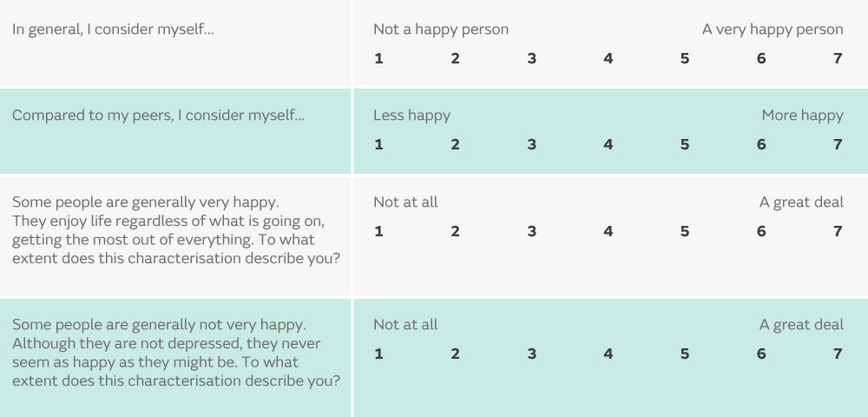Pick 1 'Not at all' for 'very happy' row
868x417 pixels.
pyautogui.click(x=378, y=231)
